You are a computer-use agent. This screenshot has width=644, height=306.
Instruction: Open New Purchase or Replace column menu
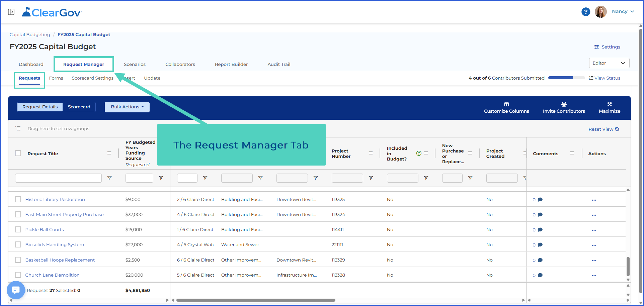click(x=470, y=153)
